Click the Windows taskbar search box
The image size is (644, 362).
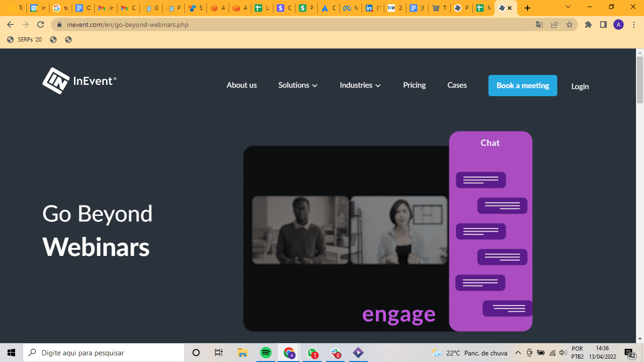coord(104,353)
